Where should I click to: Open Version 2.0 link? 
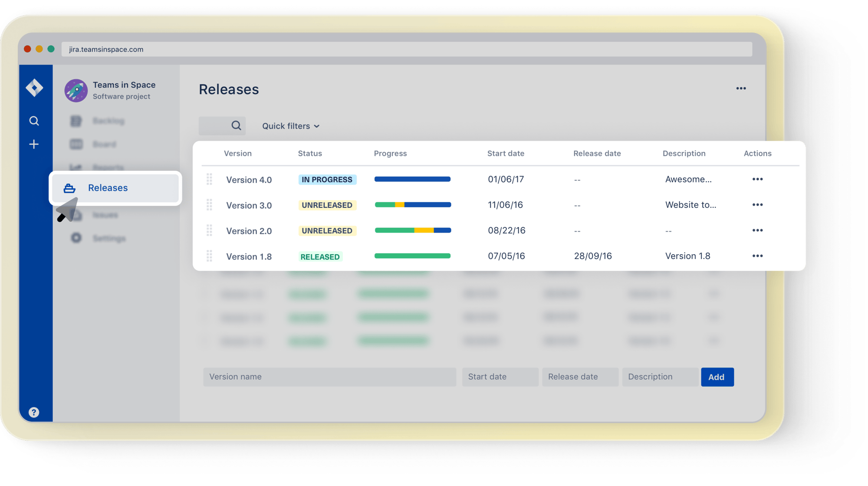(x=249, y=231)
